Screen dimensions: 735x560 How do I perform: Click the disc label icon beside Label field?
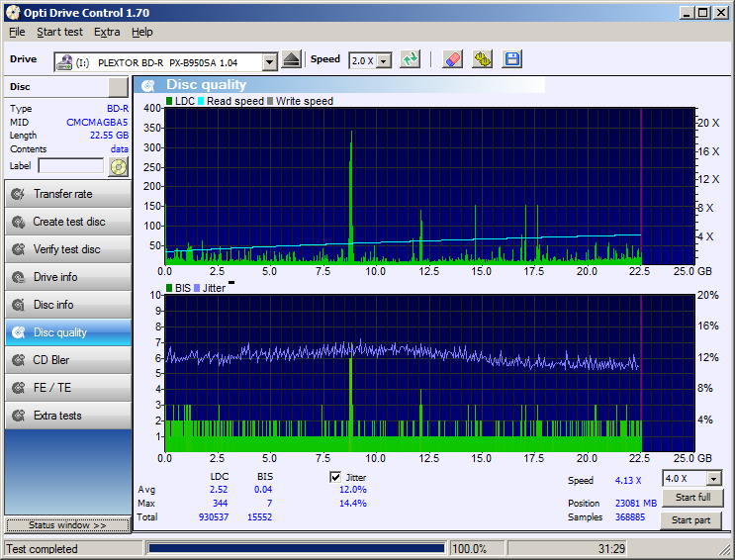point(118,166)
